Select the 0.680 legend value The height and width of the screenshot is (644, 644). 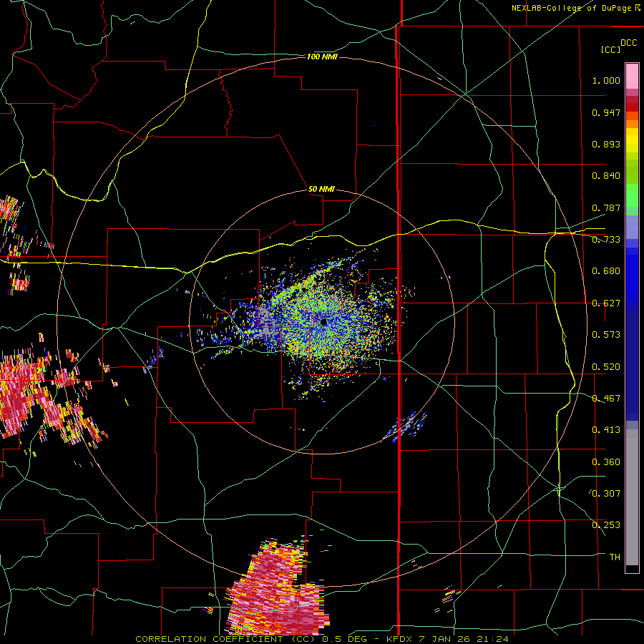(606, 271)
